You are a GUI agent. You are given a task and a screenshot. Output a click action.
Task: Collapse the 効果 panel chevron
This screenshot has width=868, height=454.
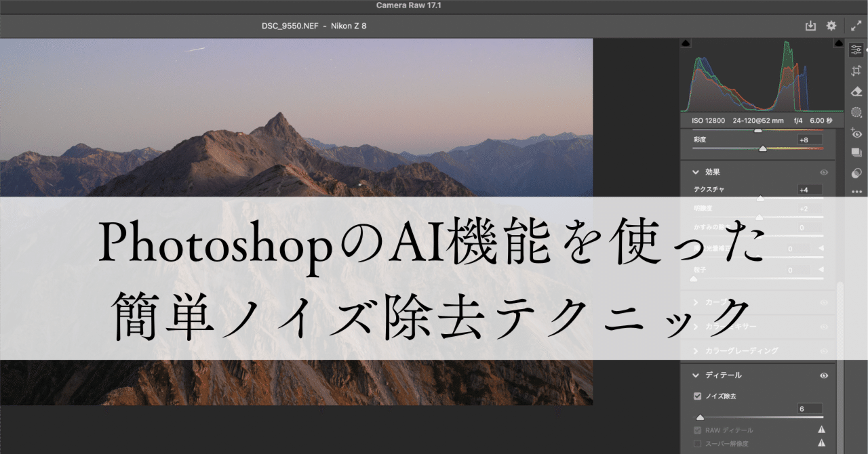coord(695,172)
